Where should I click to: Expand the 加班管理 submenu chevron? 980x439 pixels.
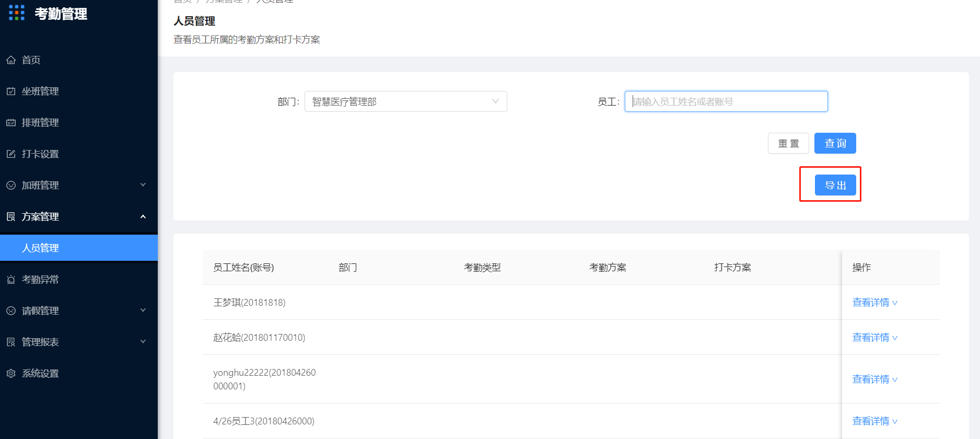(x=143, y=185)
